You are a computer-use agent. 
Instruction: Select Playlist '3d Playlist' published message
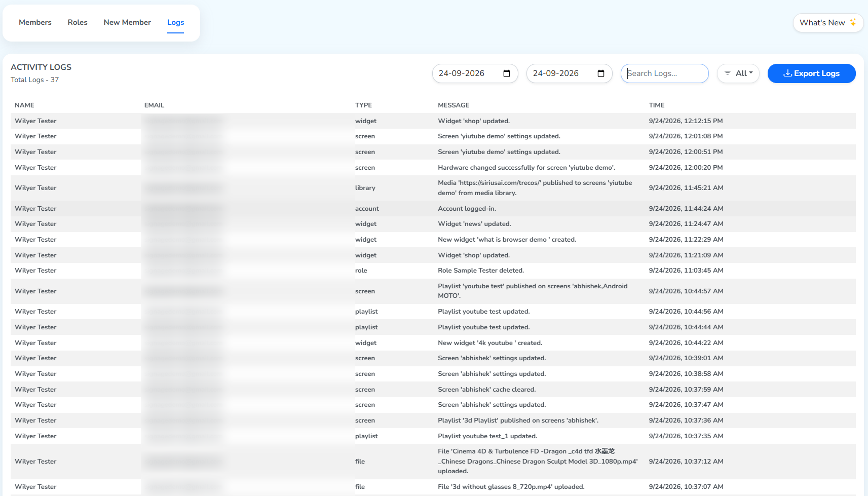tap(518, 421)
